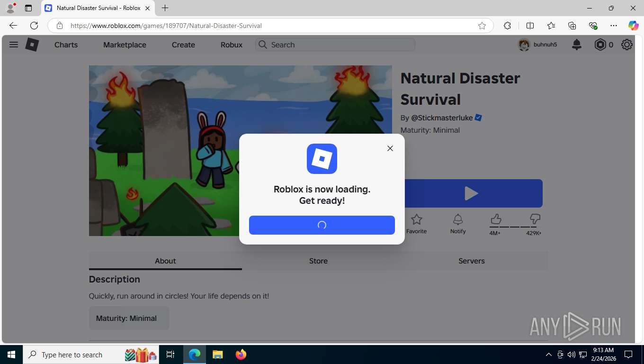Toggle browser split screen
644x364 pixels.
point(530,26)
